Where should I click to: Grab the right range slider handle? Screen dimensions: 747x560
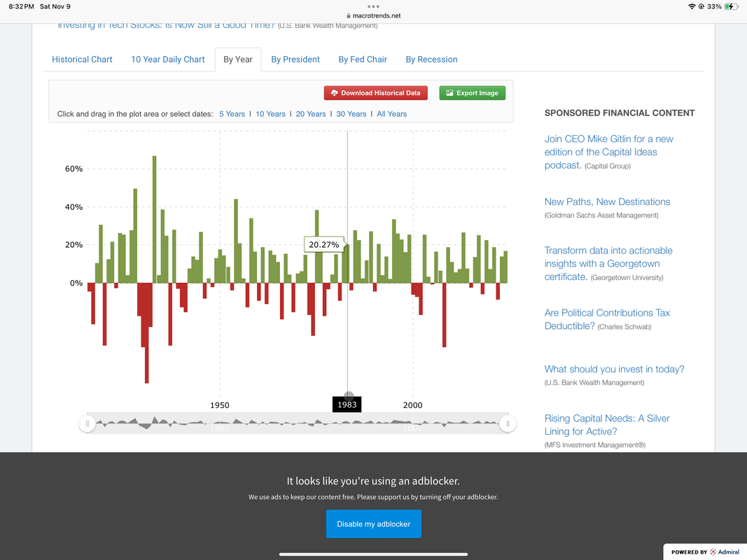508,423
